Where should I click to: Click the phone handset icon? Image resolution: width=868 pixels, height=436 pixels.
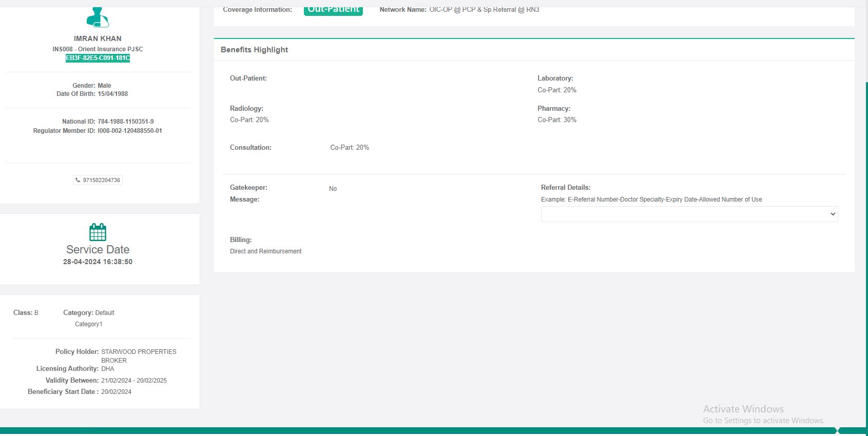pyautogui.click(x=78, y=180)
